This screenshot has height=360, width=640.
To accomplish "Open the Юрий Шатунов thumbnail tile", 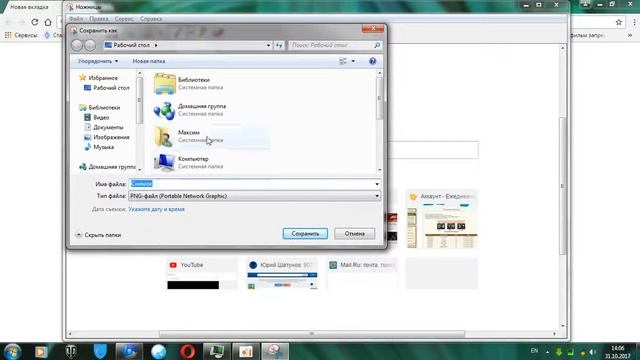I will tap(282, 273).
